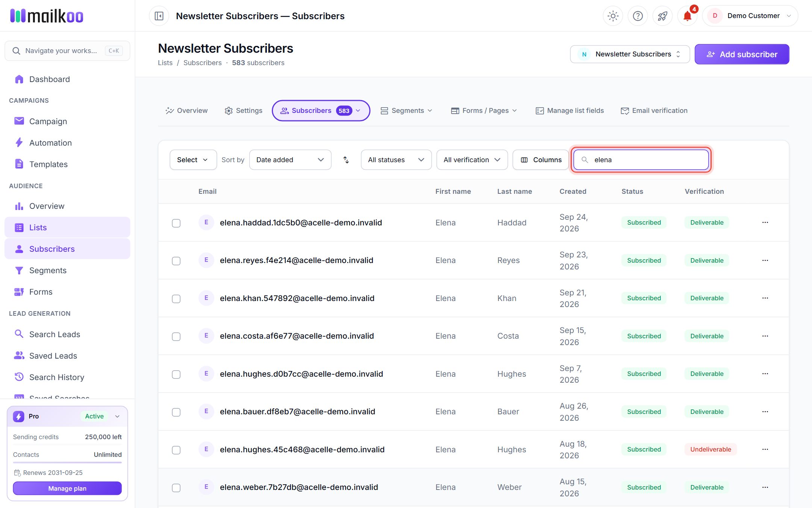
Task: Open the Date added sort dropdown
Action: (290, 160)
